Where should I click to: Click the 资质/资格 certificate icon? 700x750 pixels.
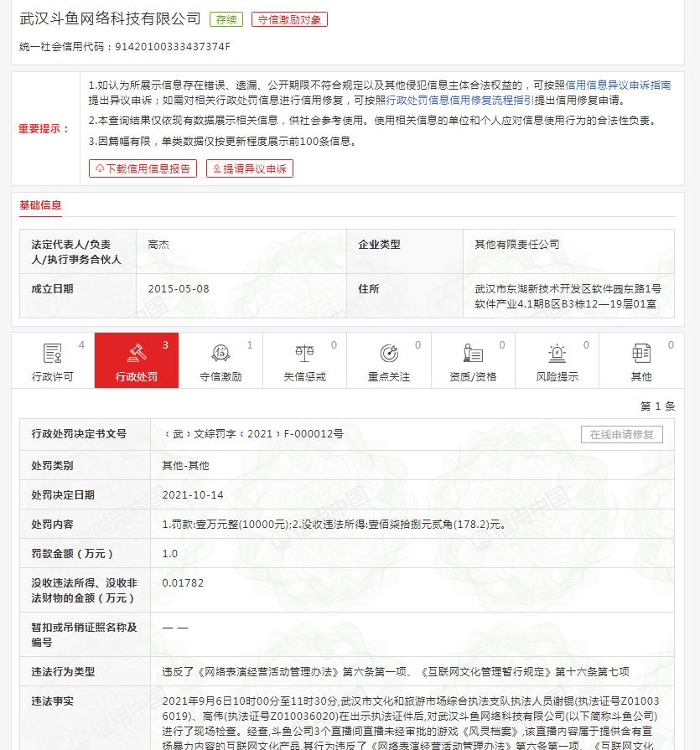(472, 354)
